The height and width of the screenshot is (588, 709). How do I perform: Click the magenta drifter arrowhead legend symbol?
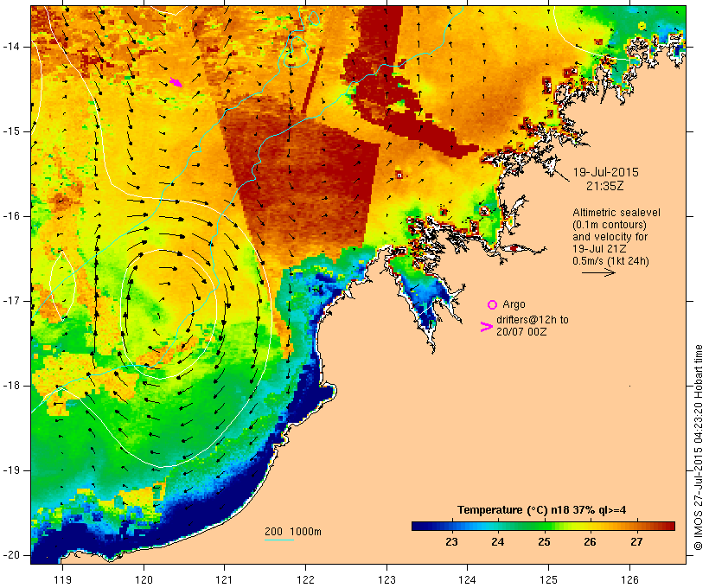click(486, 327)
